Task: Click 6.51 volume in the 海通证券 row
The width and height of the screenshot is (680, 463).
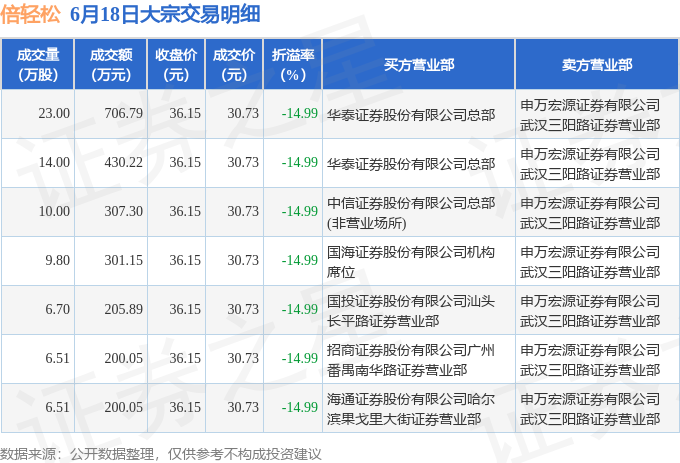Action: pos(57,408)
